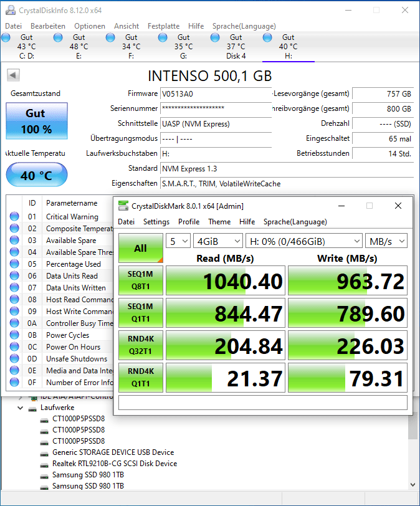The image size is (420, 506).
Task: Click the 21.37 read result
Action: [x=226, y=378]
